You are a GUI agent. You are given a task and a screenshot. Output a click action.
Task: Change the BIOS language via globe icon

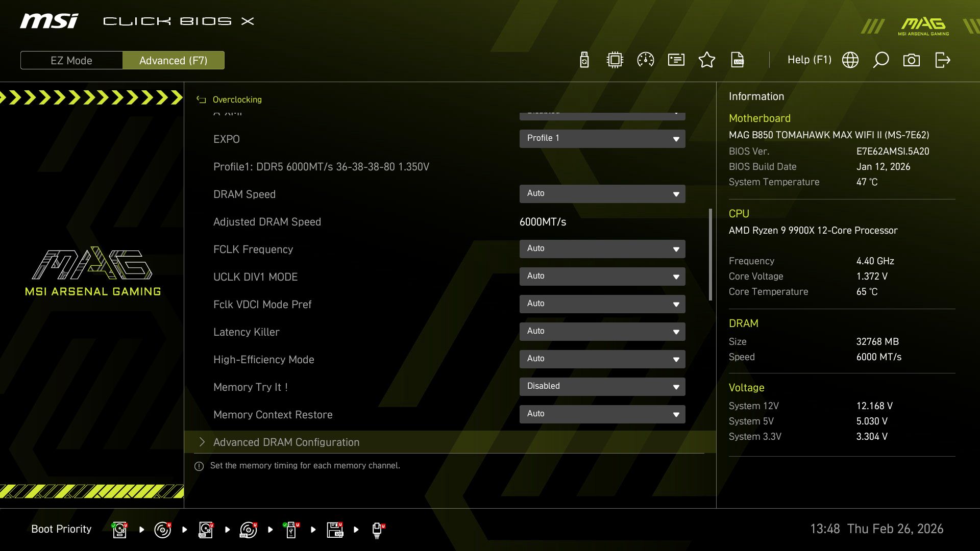pyautogui.click(x=850, y=60)
